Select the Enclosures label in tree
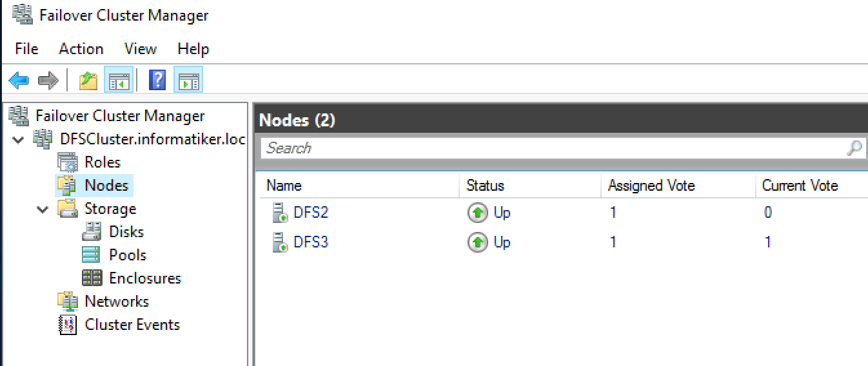 tap(145, 278)
